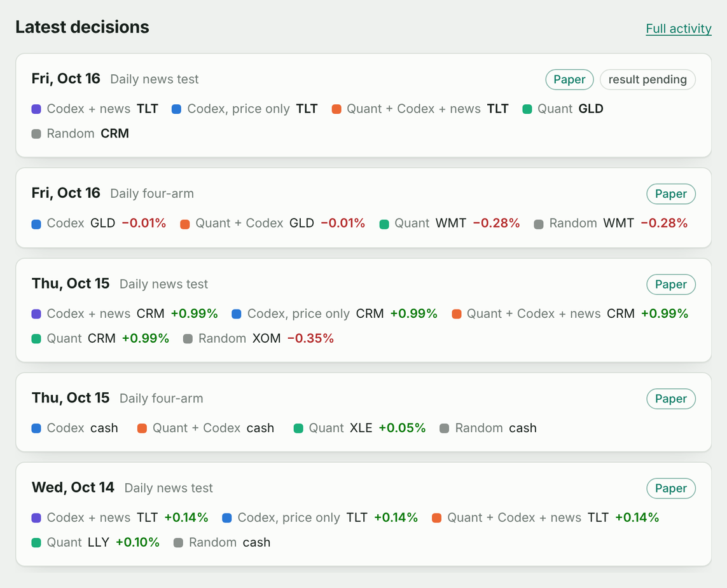Click Paper badge on Wed Oct 14 card
The height and width of the screenshot is (588, 727).
[x=671, y=488]
